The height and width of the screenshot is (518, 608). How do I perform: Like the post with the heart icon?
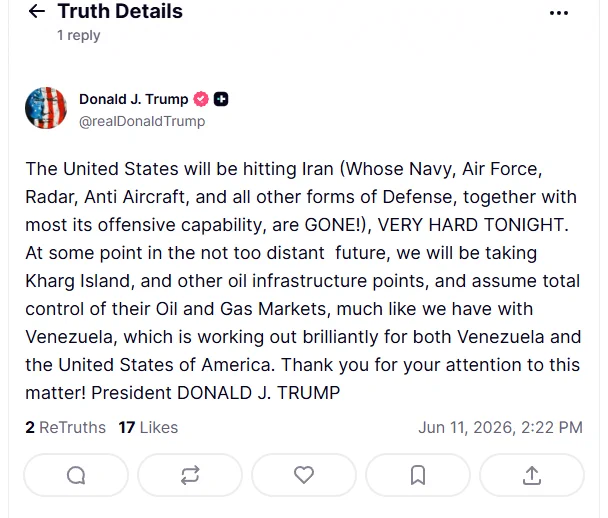pos(304,475)
